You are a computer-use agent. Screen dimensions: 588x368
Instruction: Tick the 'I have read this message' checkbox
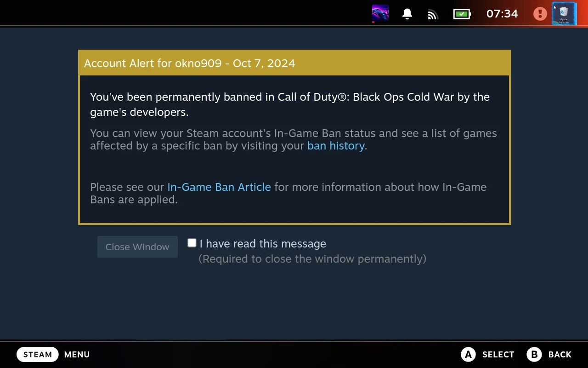[192, 243]
